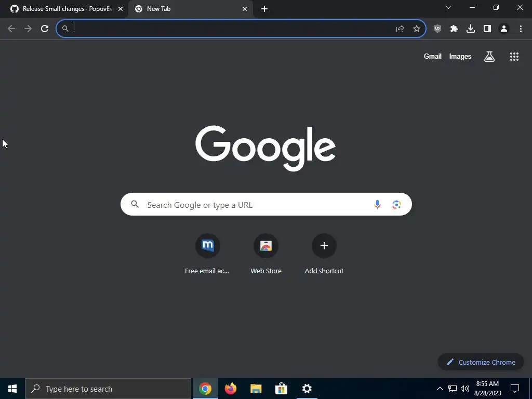Viewport: 532px width, 399px height.
Task: Open the Free email shortcut tile
Action: [207, 254]
